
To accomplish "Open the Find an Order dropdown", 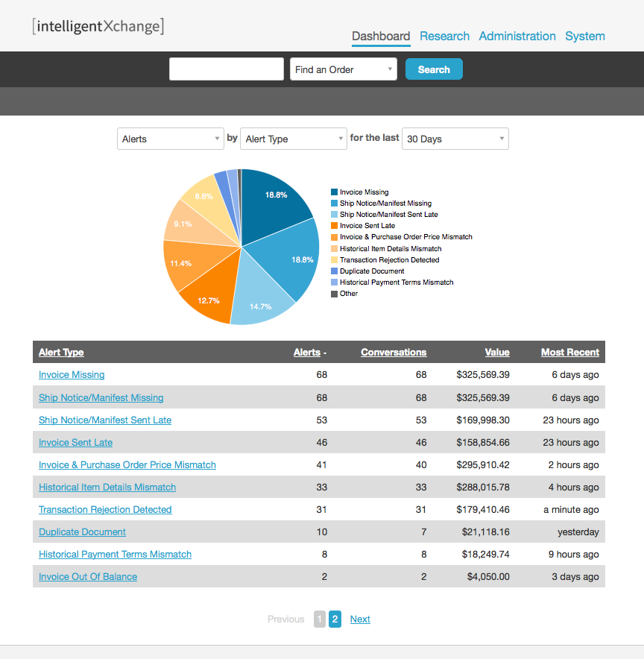I will (x=343, y=69).
